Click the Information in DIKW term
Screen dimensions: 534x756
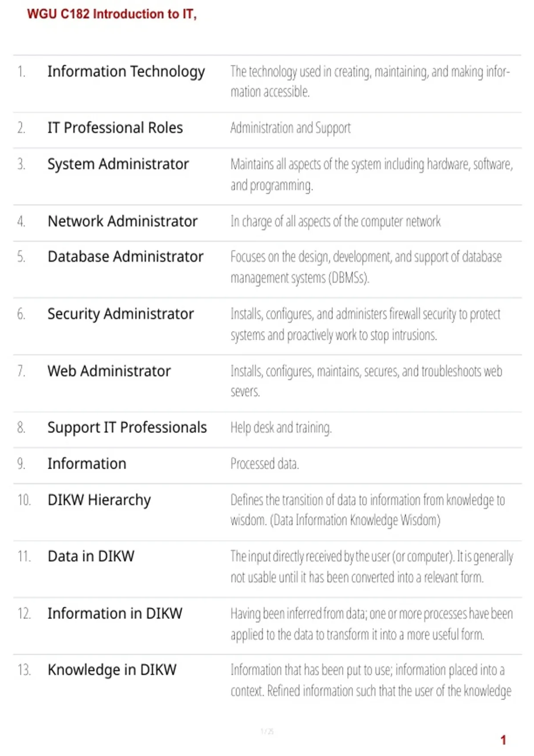pyautogui.click(x=115, y=614)
